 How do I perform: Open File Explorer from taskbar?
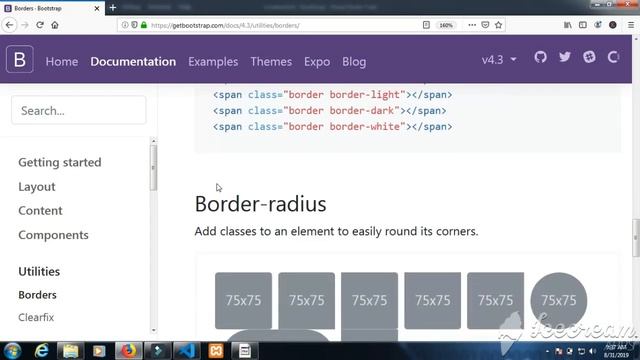tap(70, 351)
